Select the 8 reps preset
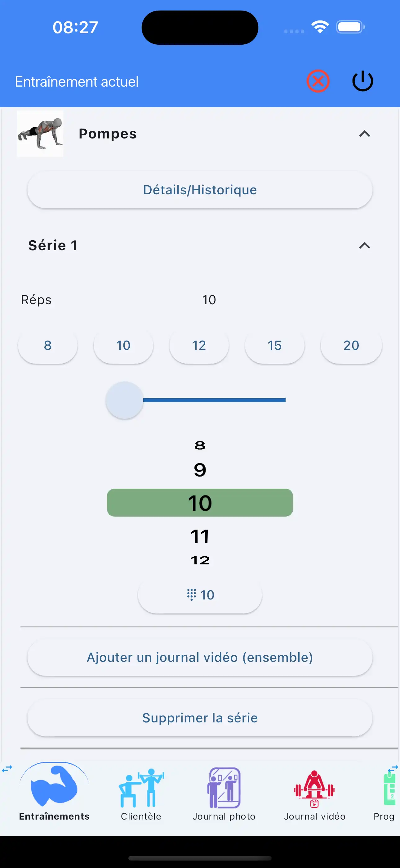This screenshot has width=400, height=868. tap(47, 346)
